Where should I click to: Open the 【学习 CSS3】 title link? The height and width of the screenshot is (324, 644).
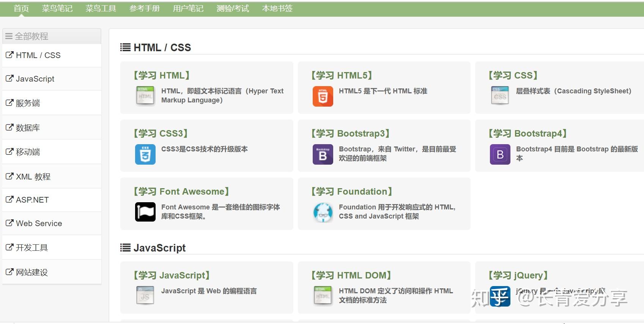[x=161, y=134]
